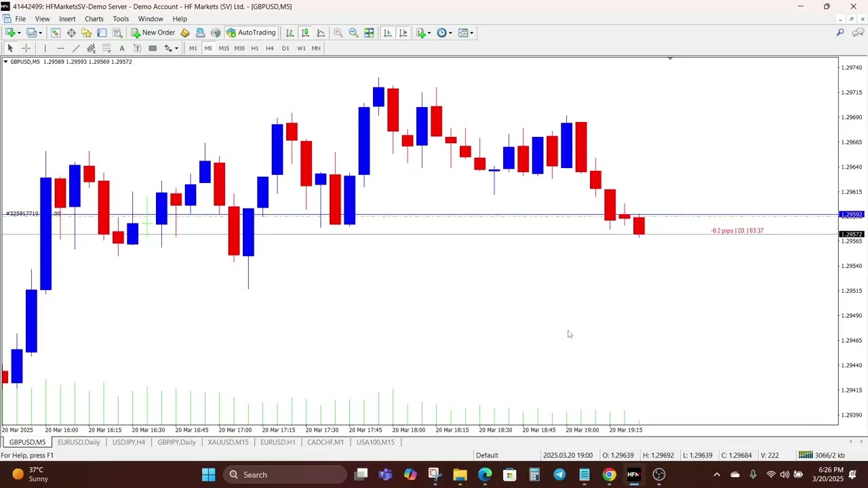The width and height of the screenshot is (868, 488).
Task: Open the chart templates dropdown
Action: [466, 33]
